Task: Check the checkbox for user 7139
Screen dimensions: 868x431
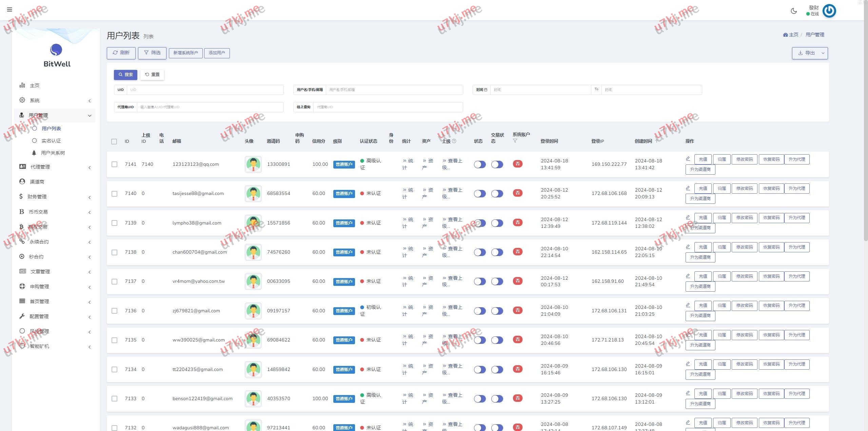Action: 114,223
